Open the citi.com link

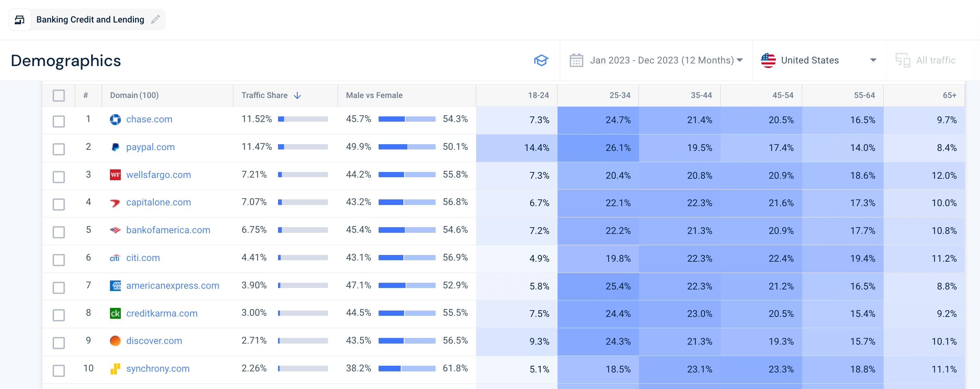tap(143, 258)
